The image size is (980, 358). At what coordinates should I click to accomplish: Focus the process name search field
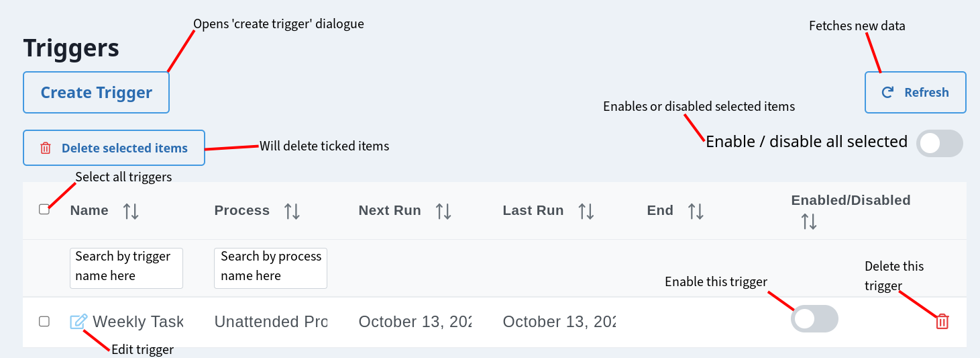point(270,268)
